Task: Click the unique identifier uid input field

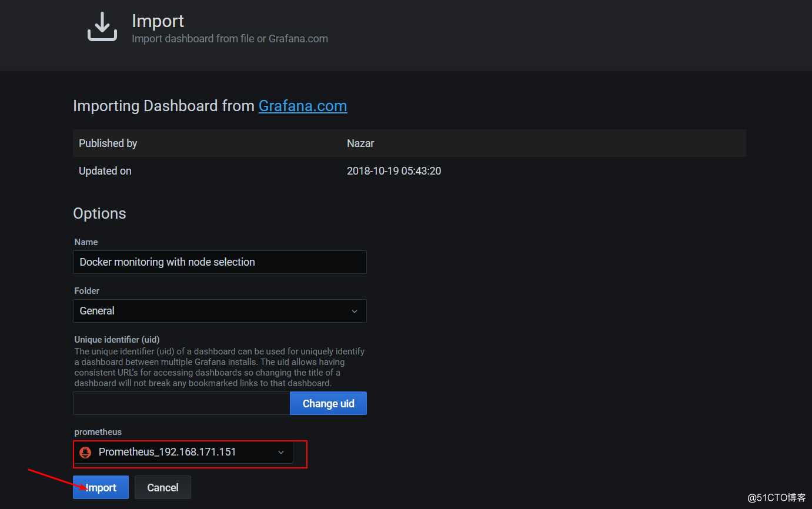Action: 182,403
